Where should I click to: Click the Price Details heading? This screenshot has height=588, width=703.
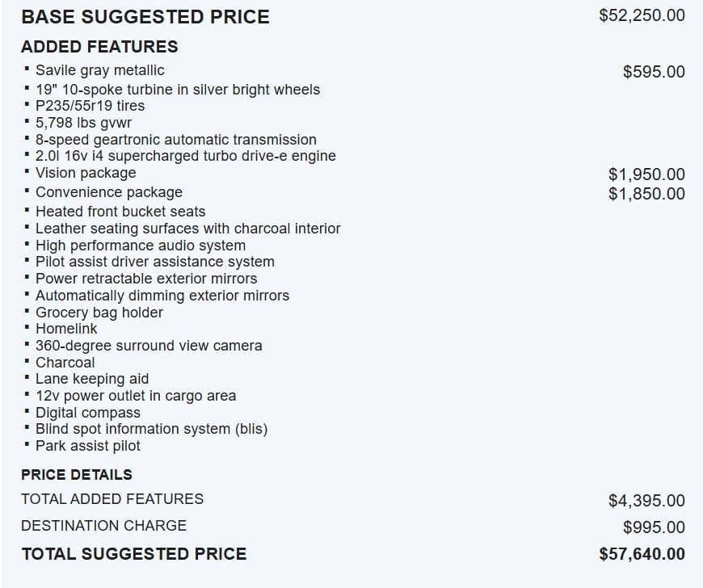[77, 475]
